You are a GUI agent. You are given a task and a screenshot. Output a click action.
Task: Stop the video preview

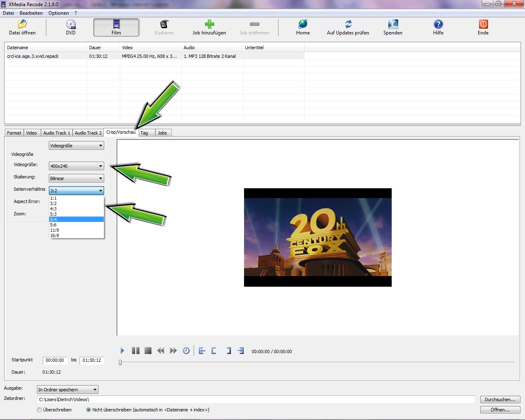pyautogui.click(x=148, y=351)
